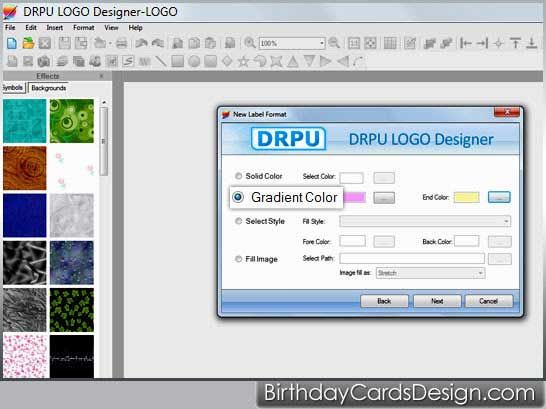Click the actual size 1:1 icon

tap(354, 43)
